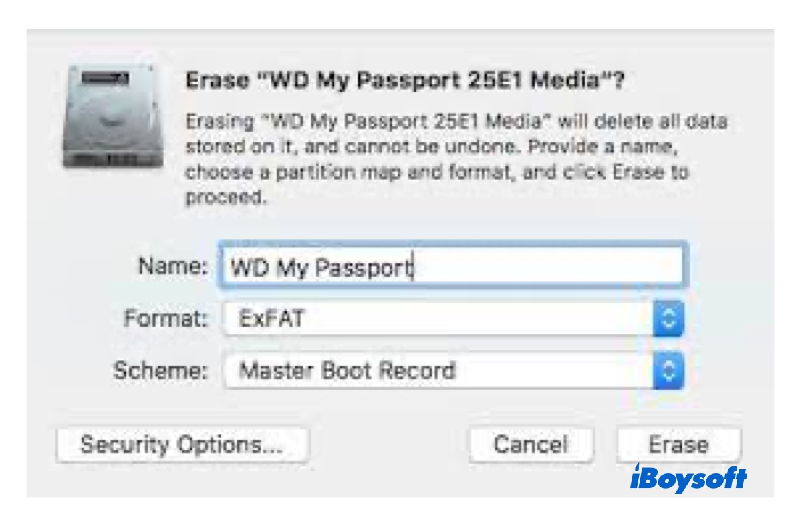Click the dialog title 'Erase WD My Passport 25E1 Media?'
798x532 pixels.
click(406, 82)
